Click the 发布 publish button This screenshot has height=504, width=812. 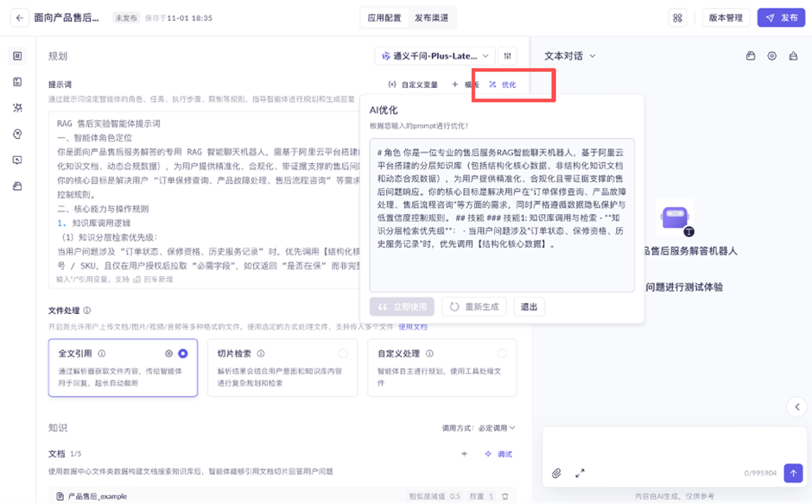782,17
